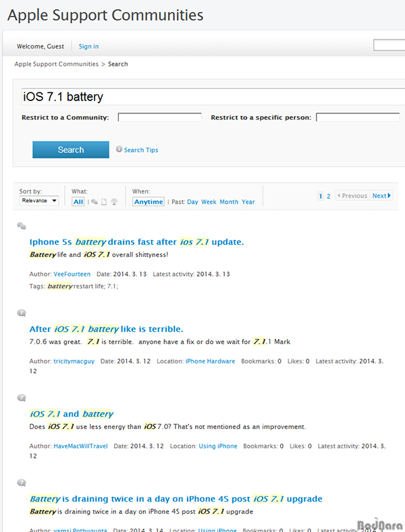Filter results to past Week
405x532 pixels.
[209, 202]
